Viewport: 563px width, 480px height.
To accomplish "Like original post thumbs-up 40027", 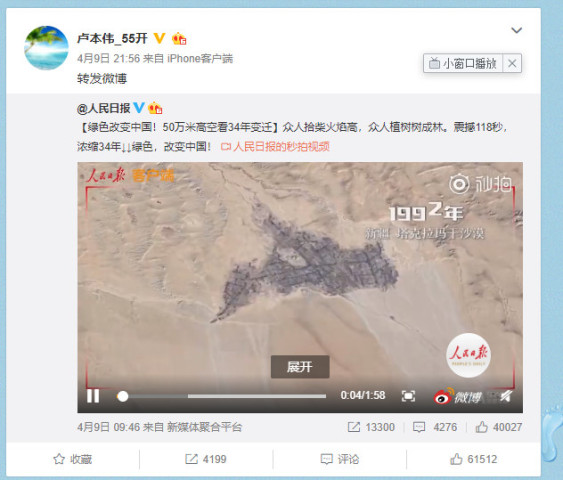I will click(x=498, y=427).
